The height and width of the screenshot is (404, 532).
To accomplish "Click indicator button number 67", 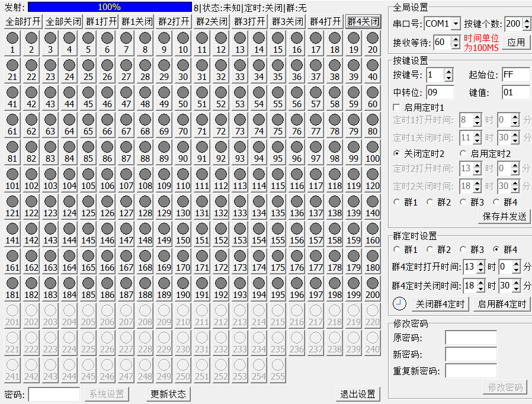I will 126,125.
